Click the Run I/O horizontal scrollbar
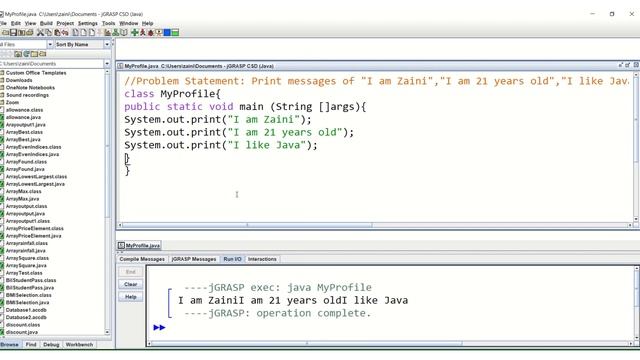Screen dimensions: 640x360 [x=390, y=344]
